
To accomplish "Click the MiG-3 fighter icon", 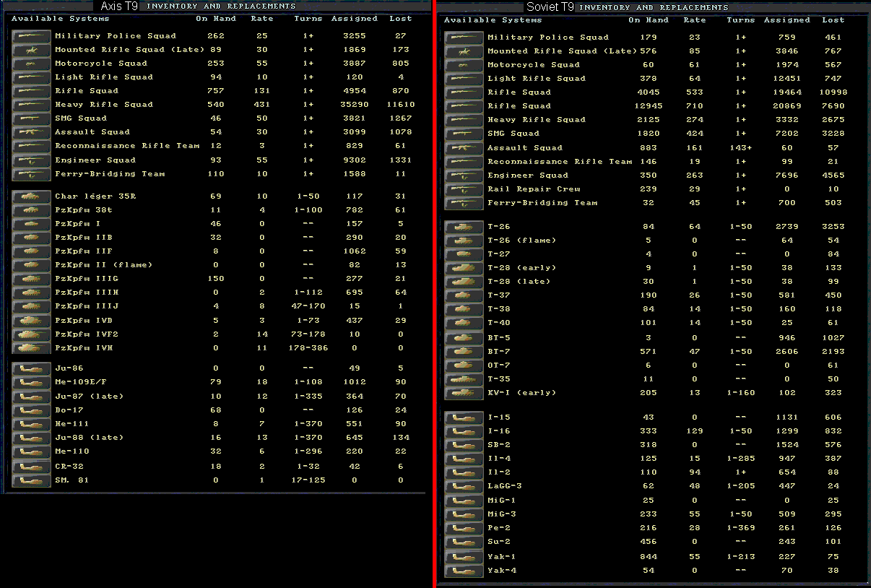I will (464, 514).
